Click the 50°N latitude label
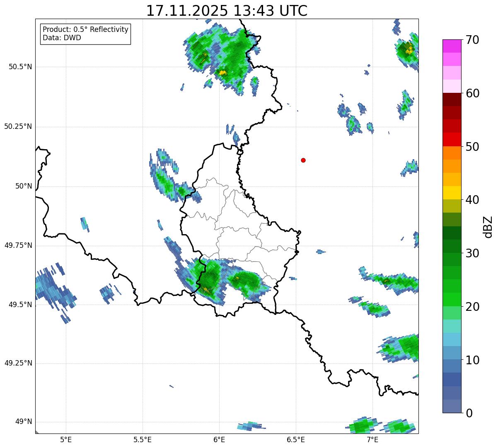 coord(24,186)
